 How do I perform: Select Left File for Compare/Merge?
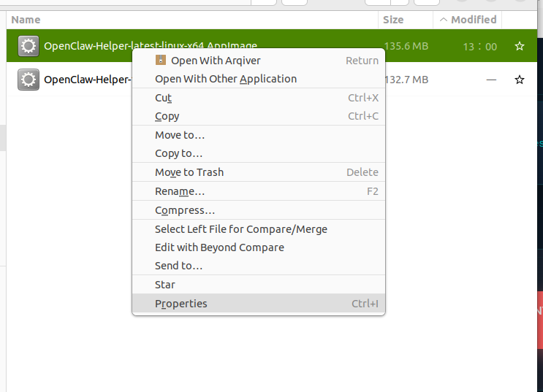coord(241,229)
